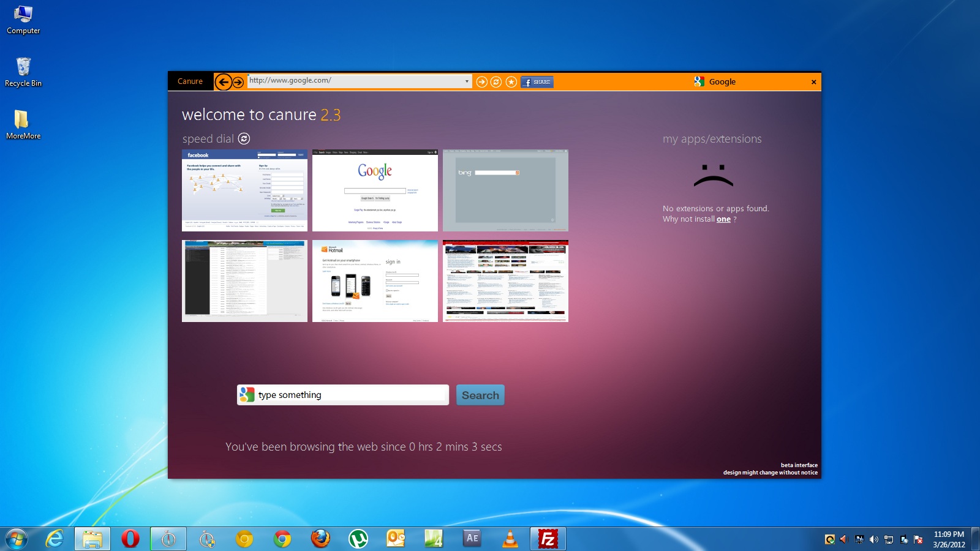Open the Windows Start menu
980x551 pixels.
[x=17, y=539]
